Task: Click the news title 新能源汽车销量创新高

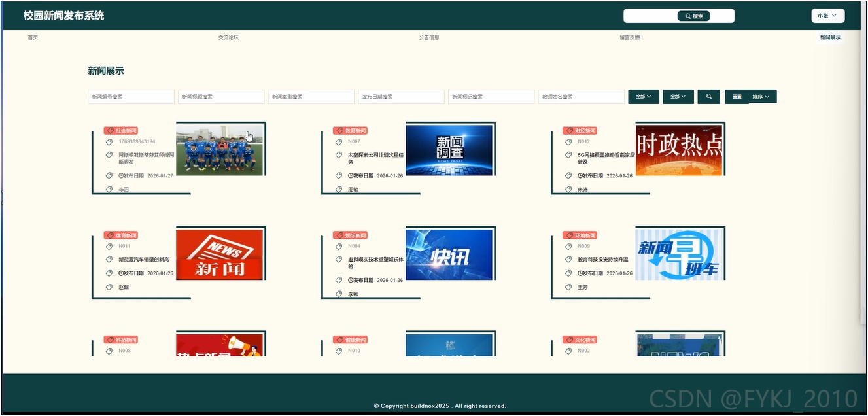Action: (x=144, y=260)
